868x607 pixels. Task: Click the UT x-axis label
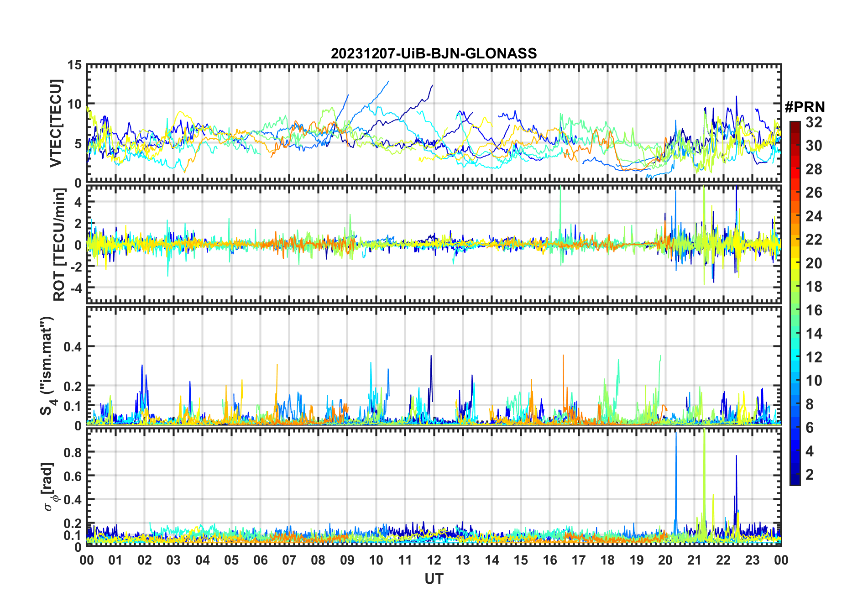434,579
